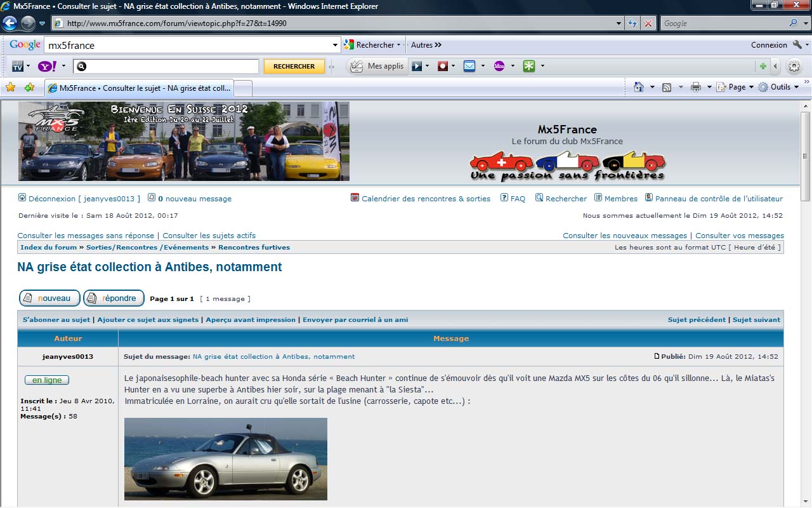Image resolution: width=812 pixels, height=508 pixels.
Task: Click the RSS feeds icon
Action: pyautogui.click(x=667, y=87)
